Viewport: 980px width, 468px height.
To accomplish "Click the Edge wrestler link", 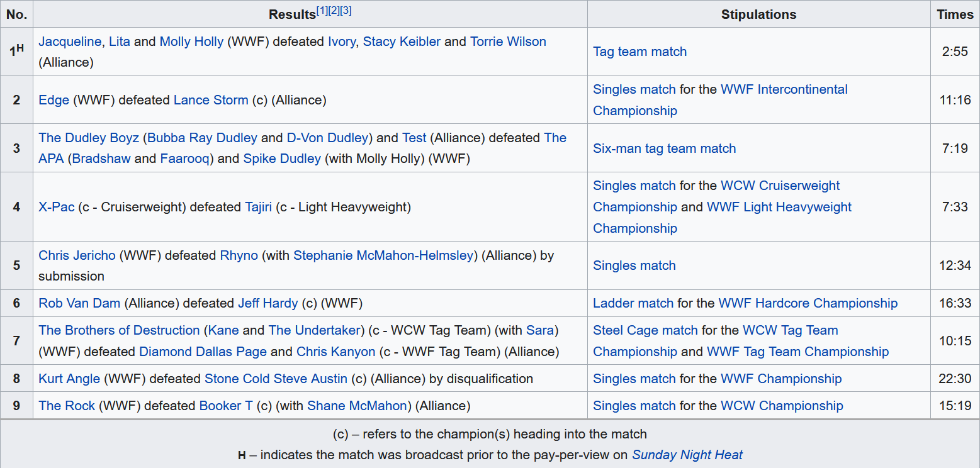I will [54, 100].
